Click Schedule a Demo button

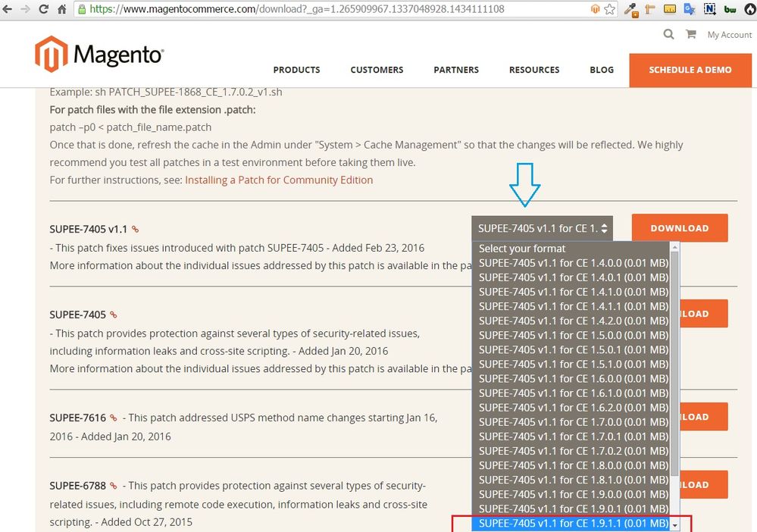pos(690,70)
